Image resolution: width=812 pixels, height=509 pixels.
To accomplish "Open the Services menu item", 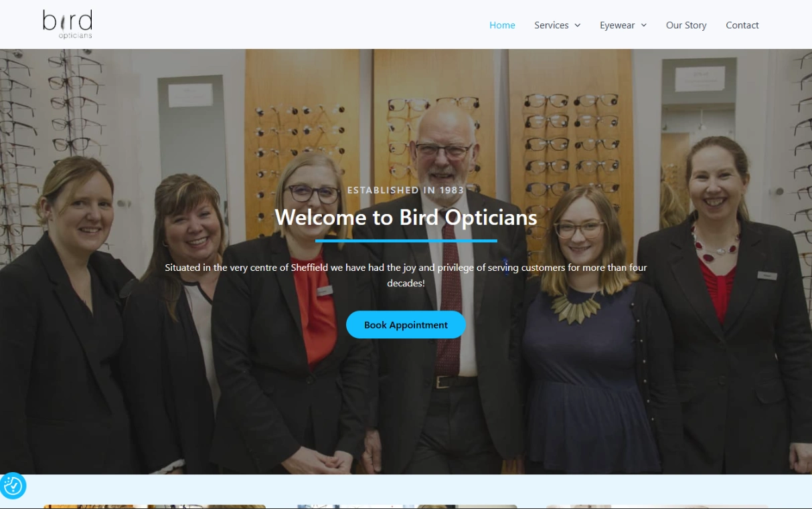I will click(552, 25).
